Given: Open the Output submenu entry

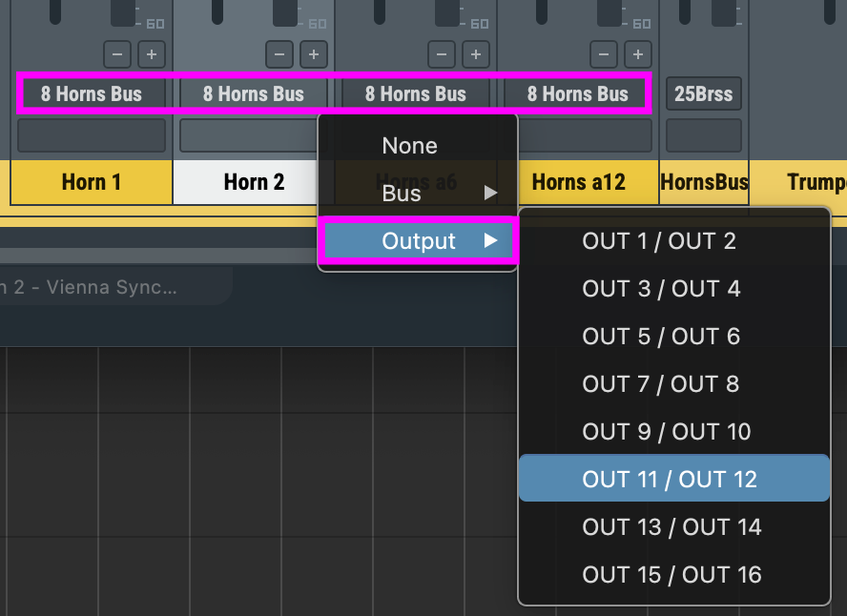Looking at the screenshot, I should point(419,241).
